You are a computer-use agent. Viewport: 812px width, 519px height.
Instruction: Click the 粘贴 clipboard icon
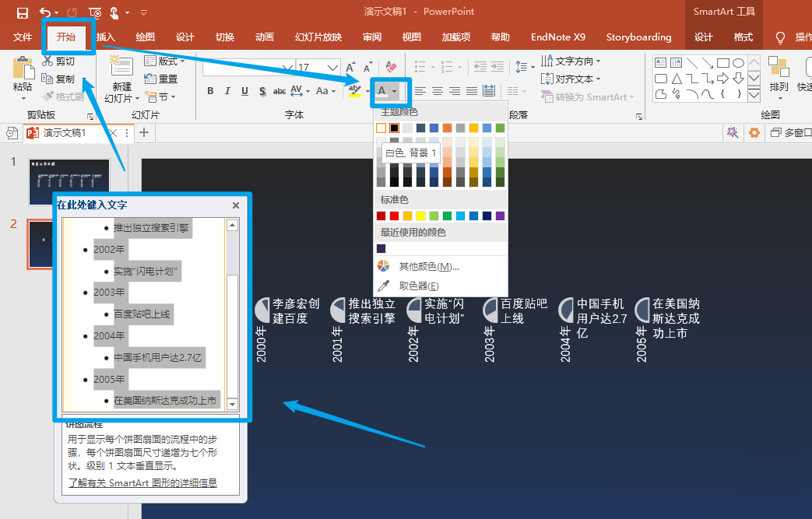coord(23,68)
